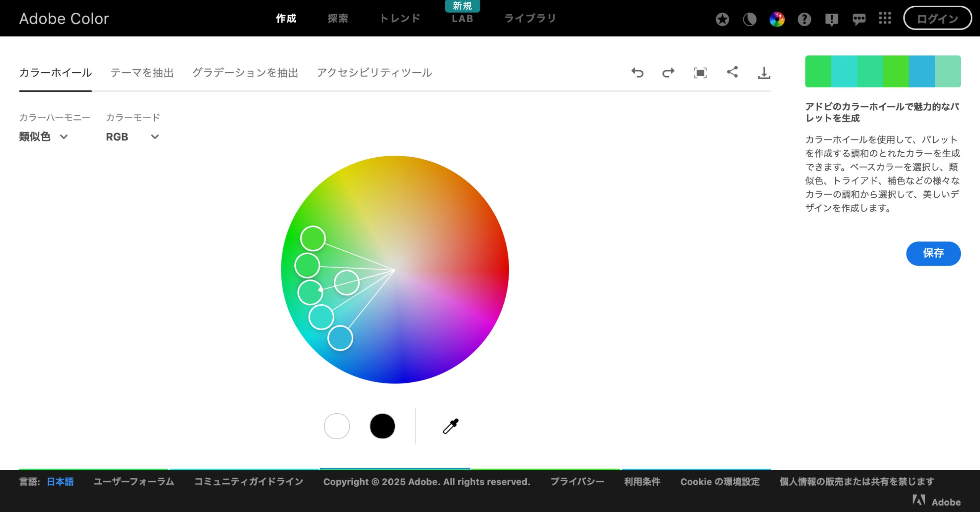Open the help question mark icon
The image size is (980, 512).
[804, 19]
